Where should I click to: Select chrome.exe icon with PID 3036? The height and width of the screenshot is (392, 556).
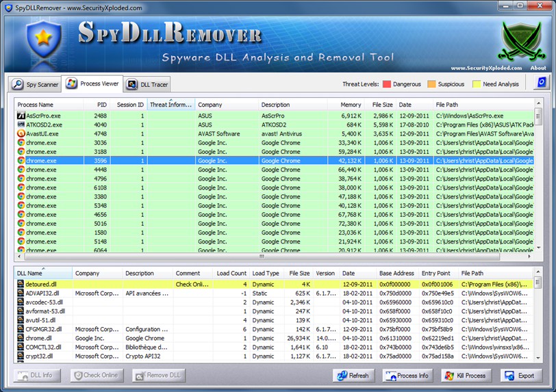point(21,142)
